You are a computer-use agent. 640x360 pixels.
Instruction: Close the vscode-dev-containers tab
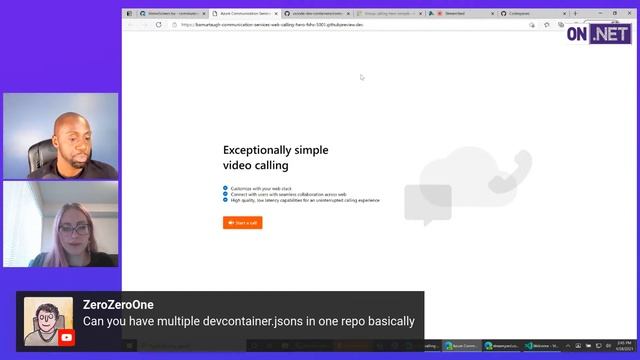pyautogui.click(x=348, y=13)
